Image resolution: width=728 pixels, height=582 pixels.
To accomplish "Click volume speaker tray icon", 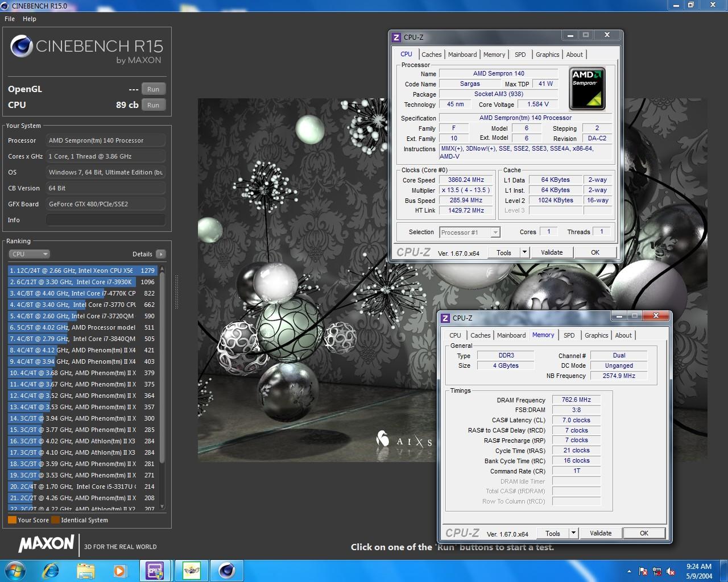I will pos(671,571).
